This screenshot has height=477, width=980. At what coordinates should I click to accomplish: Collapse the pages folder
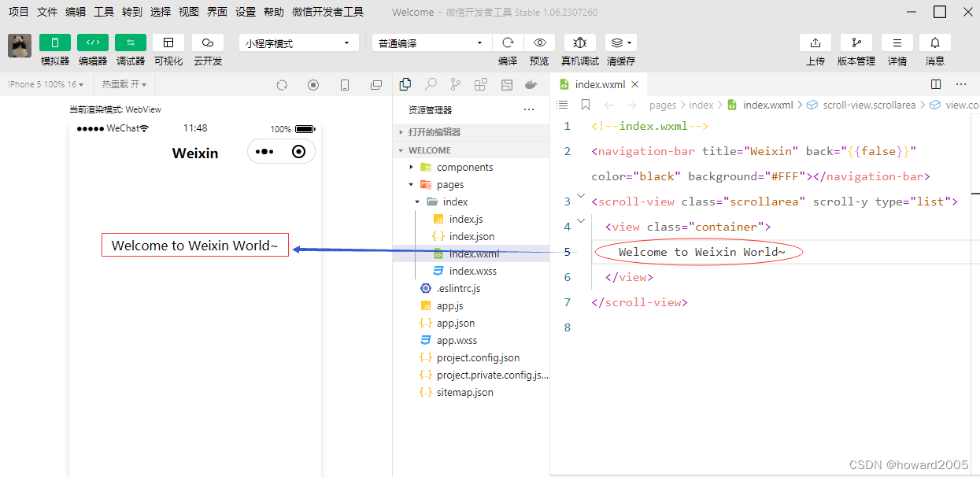click(x=471, y=184)
